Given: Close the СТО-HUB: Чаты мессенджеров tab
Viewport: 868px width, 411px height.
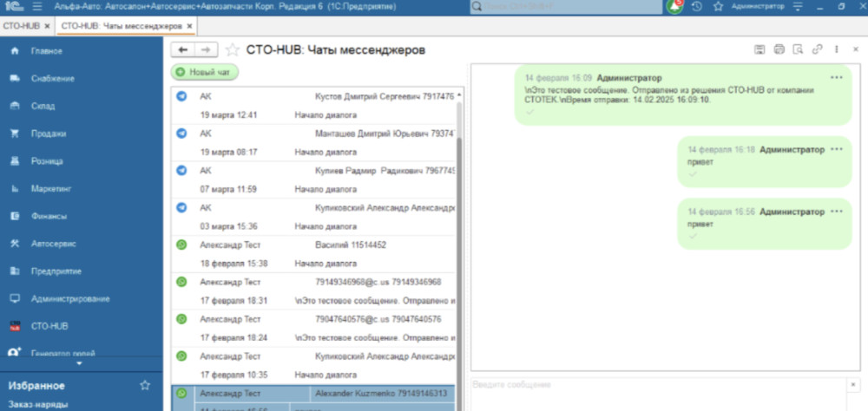Looking at the screenshot, I should (189, 26).
